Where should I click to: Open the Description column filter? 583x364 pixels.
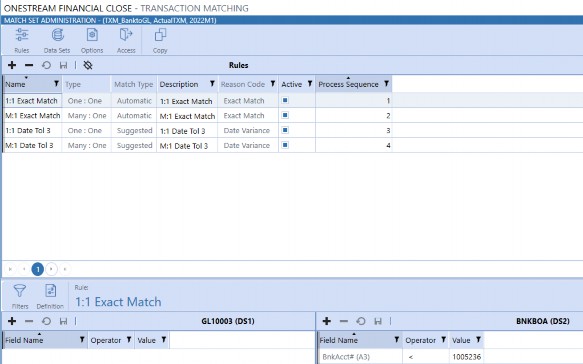pos(212,84)
